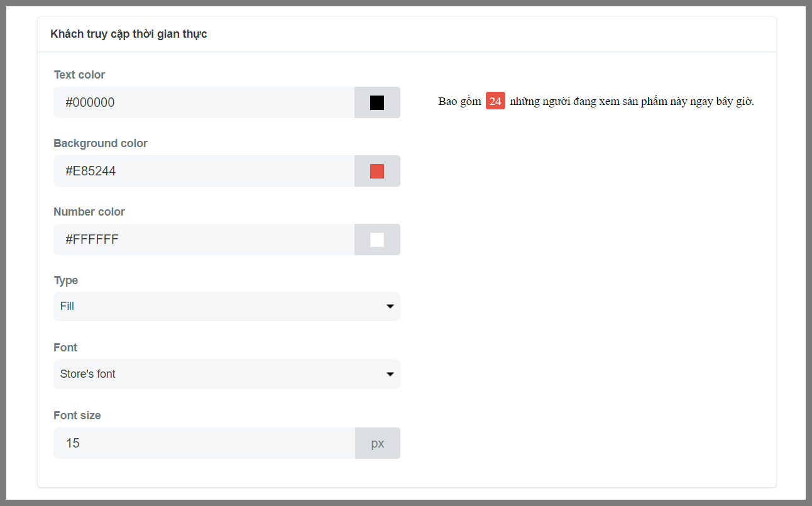This screenshot has height=506, width=812.
Task: Click the "Background color" label
Action: (x=101, y=143)
